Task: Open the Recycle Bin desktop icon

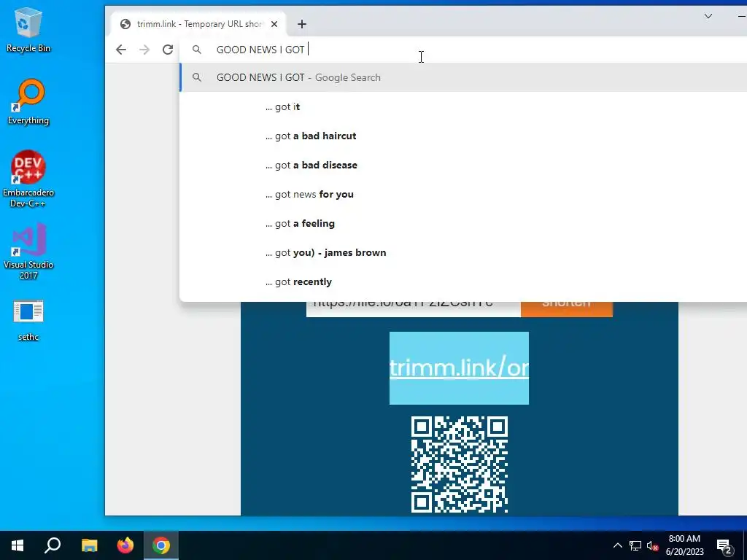Action: click(28, 29)
